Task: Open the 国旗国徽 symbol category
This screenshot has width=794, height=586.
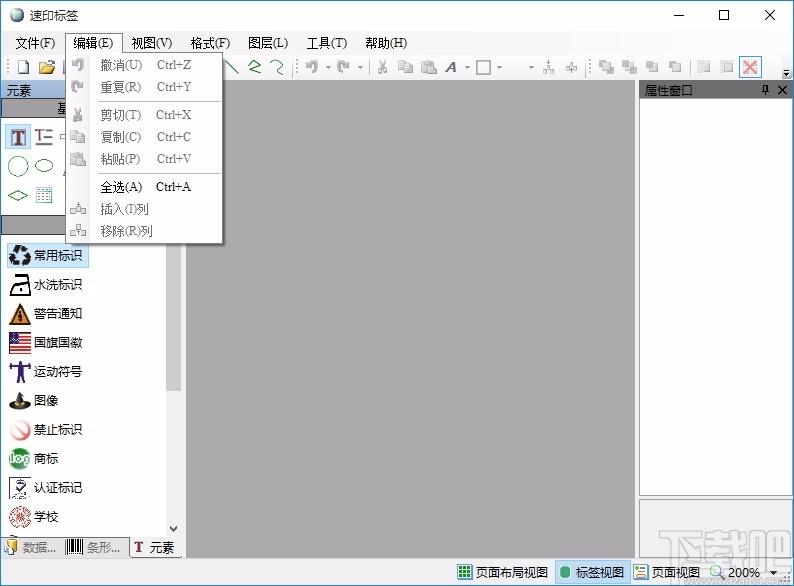Action: point(46,342)
